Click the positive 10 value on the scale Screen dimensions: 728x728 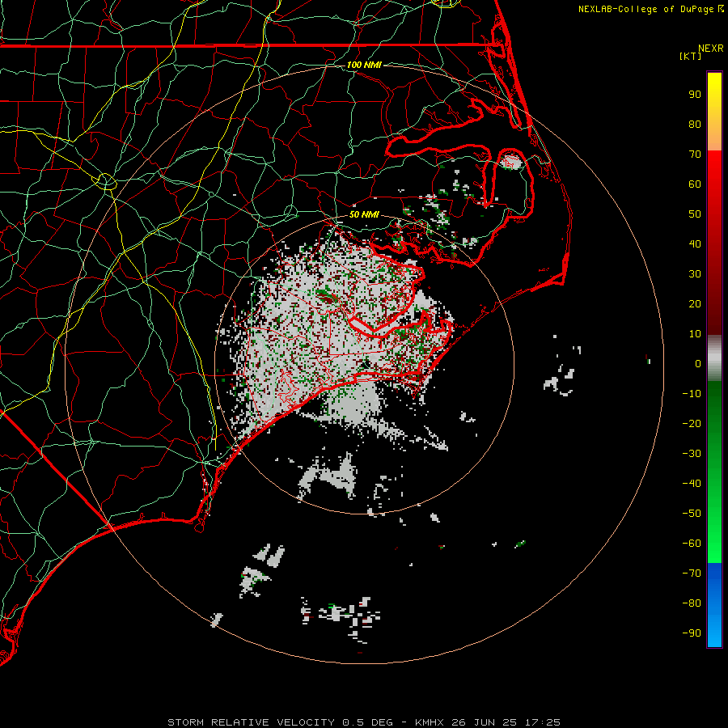click(695, 334)
